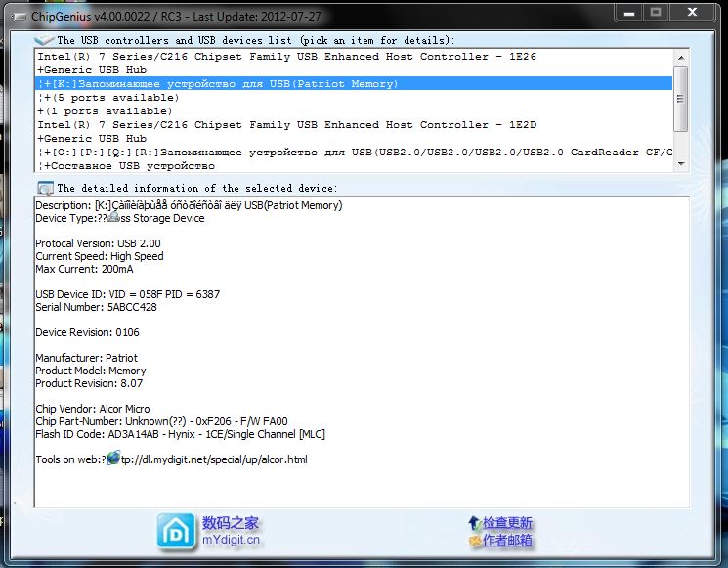Close the ChipGenius window
The height and width of the screenshot is (568, 728).
[691, 13]
